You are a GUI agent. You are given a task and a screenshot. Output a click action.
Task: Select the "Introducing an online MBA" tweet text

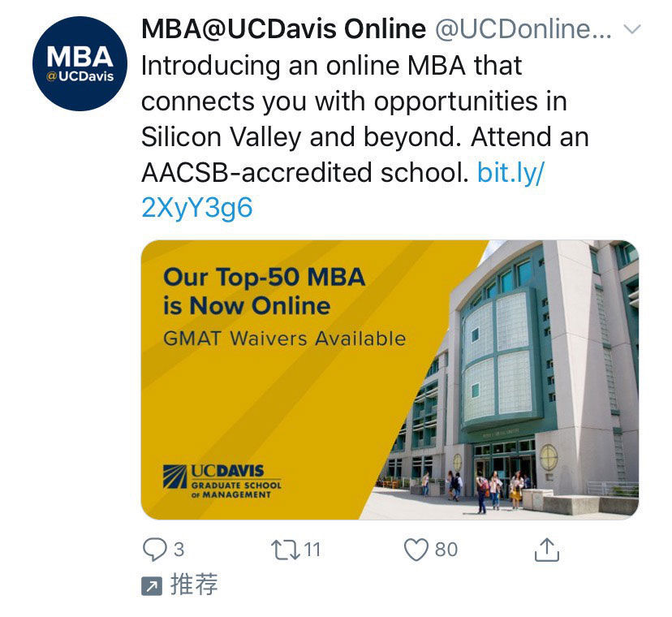coord(331,65)
